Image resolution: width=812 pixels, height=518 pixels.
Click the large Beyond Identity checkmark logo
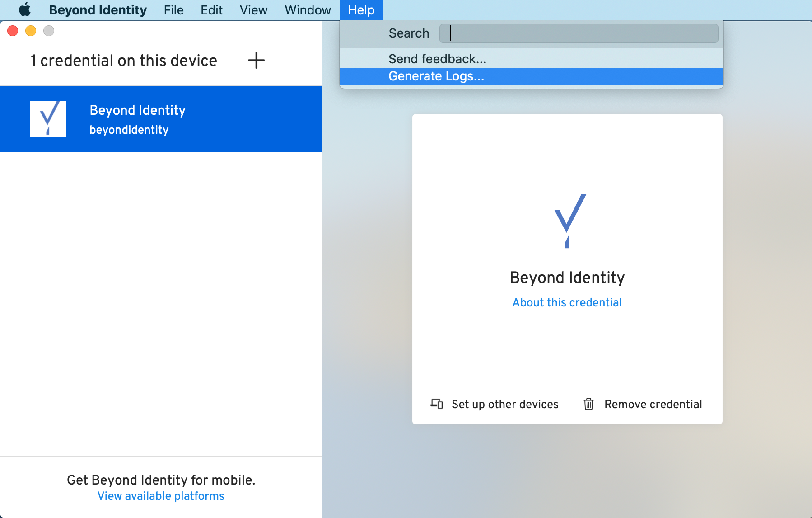point(569,221)
